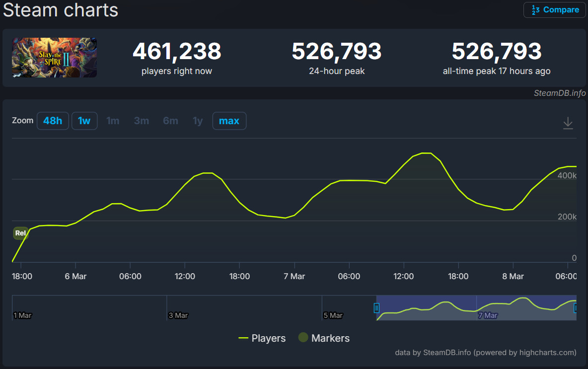This screenshot has width=588, height=369.
Task: Select the 1y zoom option
Action: coord(198,121)
